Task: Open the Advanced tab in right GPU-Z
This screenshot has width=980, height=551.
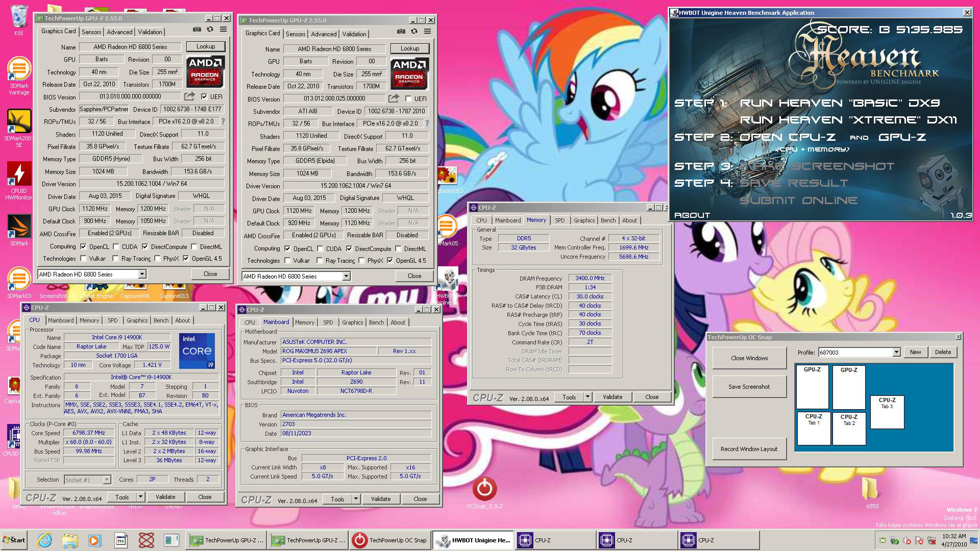Action: coord(324,34)
